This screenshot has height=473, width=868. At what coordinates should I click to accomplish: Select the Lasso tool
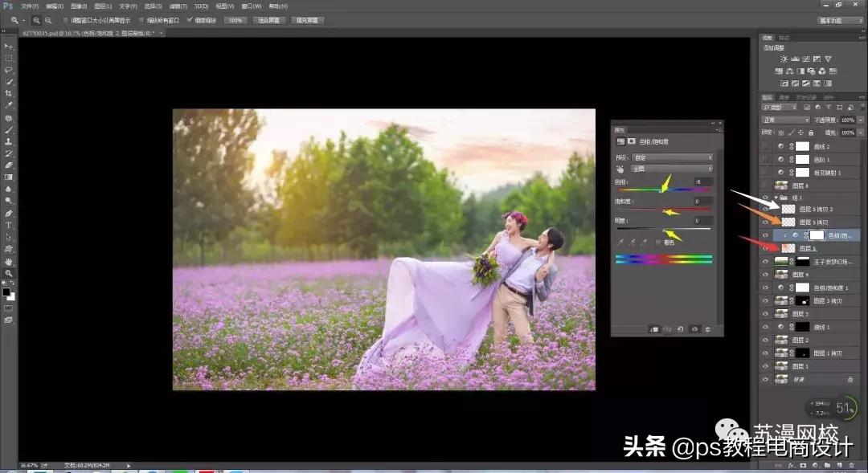point(9,71)
